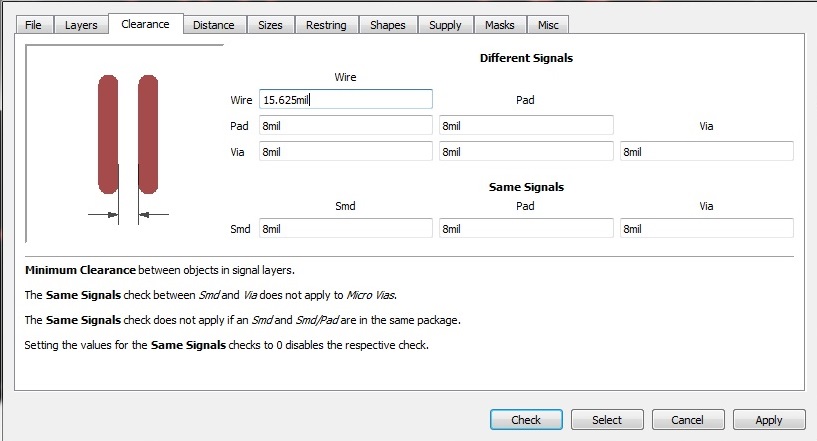Open the Restring tab
The width and height of the screenshot is (817, 441).
326,25
